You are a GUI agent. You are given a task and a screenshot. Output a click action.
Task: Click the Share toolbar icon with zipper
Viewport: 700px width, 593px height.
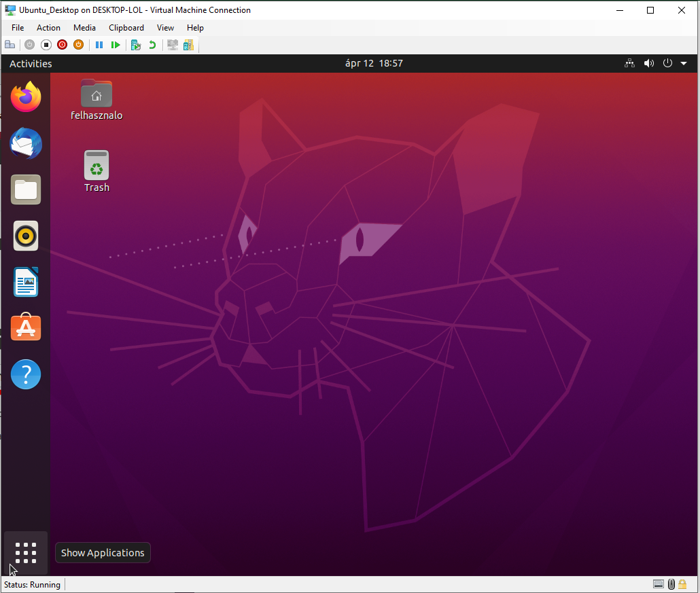pyautogui.click(x=188, y=45)
